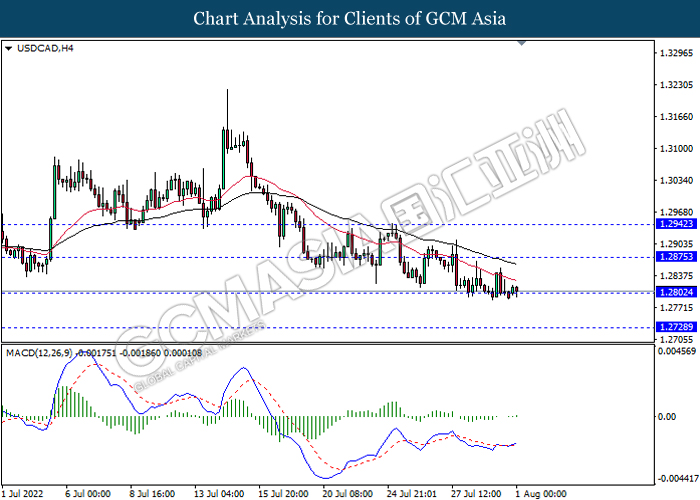This screenshot has width=700, height=500.
Task: Open the USDCAD,H4 symbol dropdown arrow
Action: pyautogui.click(x=8, y=48)
